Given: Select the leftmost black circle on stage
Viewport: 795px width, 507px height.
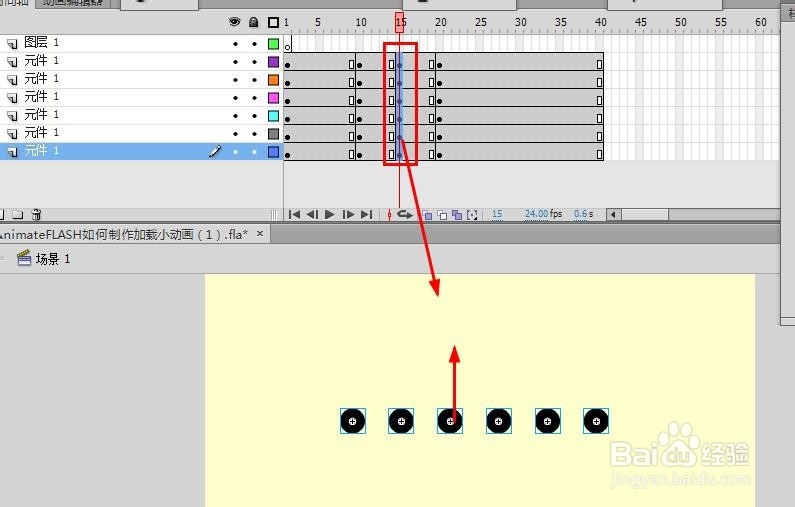Looking at the screenshot, I should point(353,421).
